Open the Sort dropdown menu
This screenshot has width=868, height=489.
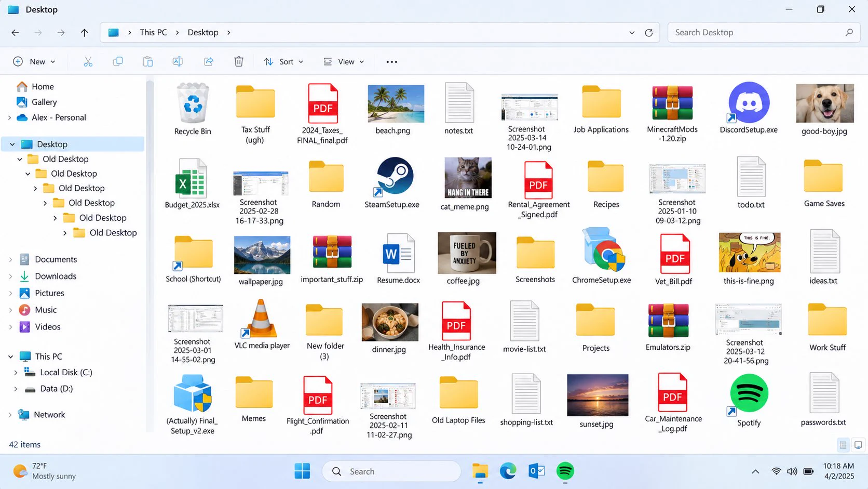[x=283, y=62]
